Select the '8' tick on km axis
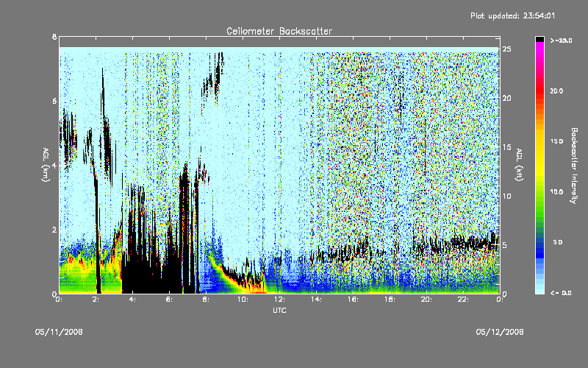Viewport: 588px width, 368px height. click(x=54, y=37)
